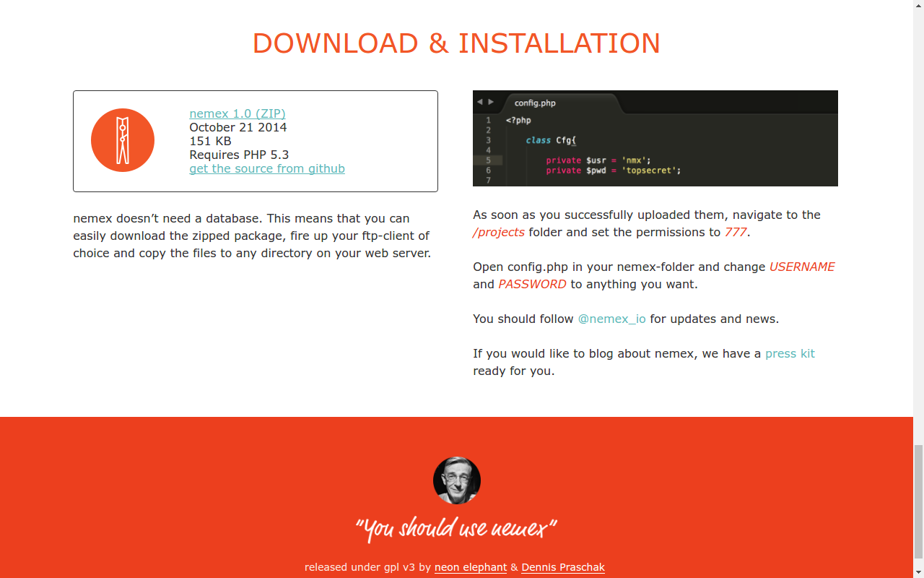The width and height of the screenshot is (924, 578).
Task: Click the red USERNAME text
Action: click(801, 267)
